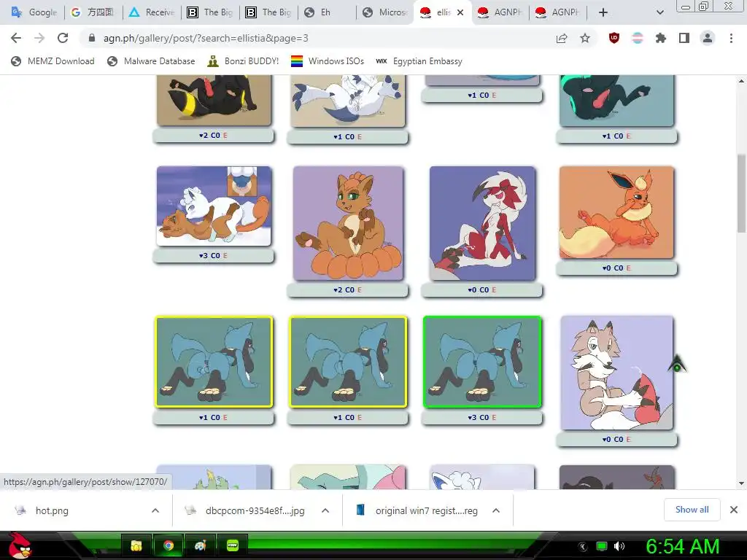The width and height of the screenshot is (747, 560).
Task: Open the Malware Database bookmark
Action: click(151, 61)
